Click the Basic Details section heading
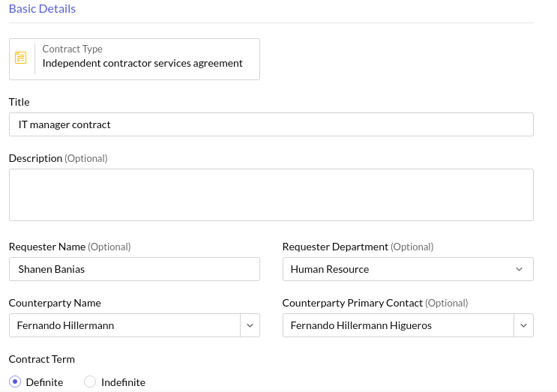The height and width of the screenshot is (392, 557). (x=42, y=9)
